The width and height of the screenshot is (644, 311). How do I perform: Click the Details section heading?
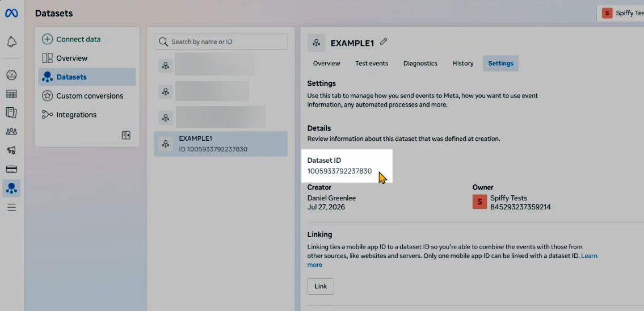coord(319,128)
